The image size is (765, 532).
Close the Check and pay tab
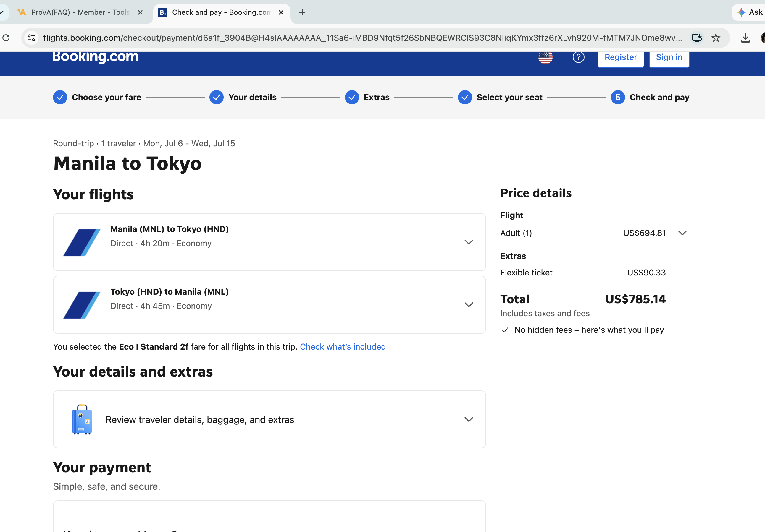[281, 12]
